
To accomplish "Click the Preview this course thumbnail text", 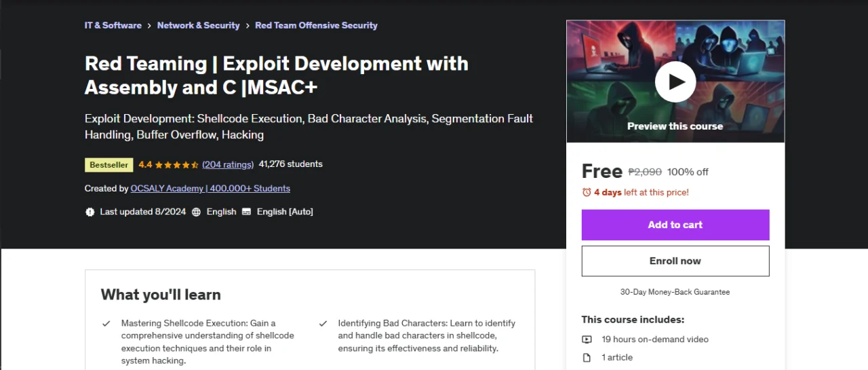I will pos(675,126).
